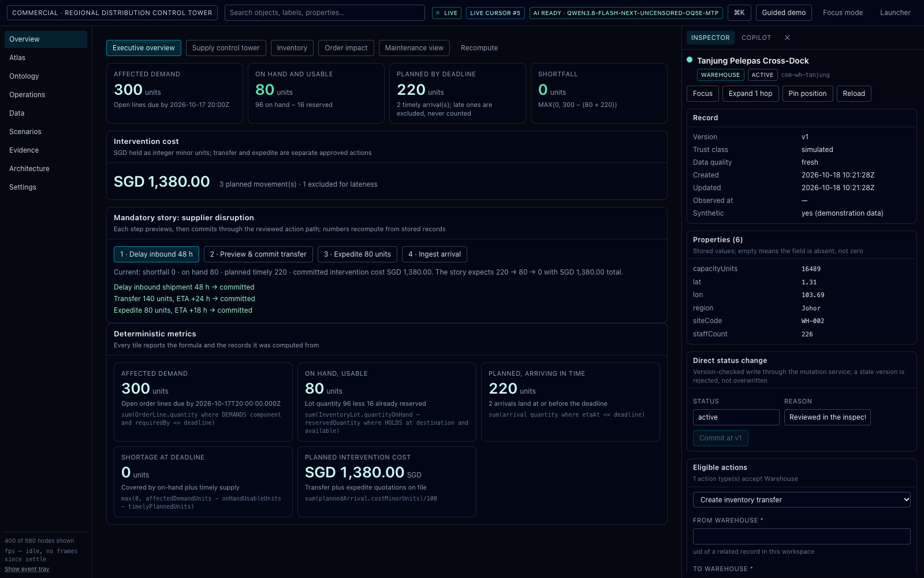Select step 3 Expedite 80 units

(357, 254)
